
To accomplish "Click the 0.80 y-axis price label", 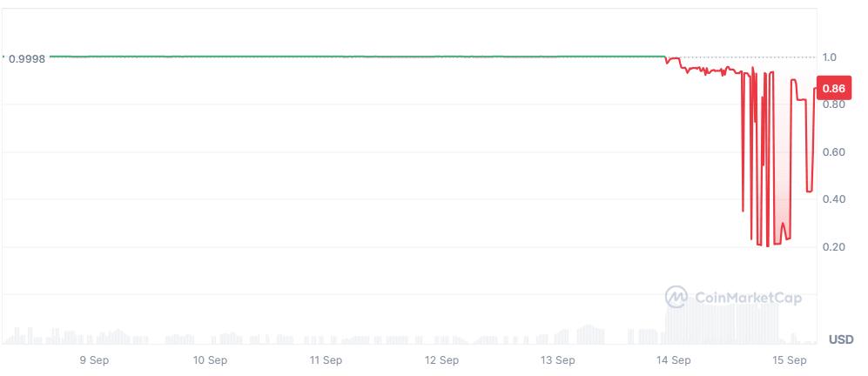I will [x=832, y=104].
